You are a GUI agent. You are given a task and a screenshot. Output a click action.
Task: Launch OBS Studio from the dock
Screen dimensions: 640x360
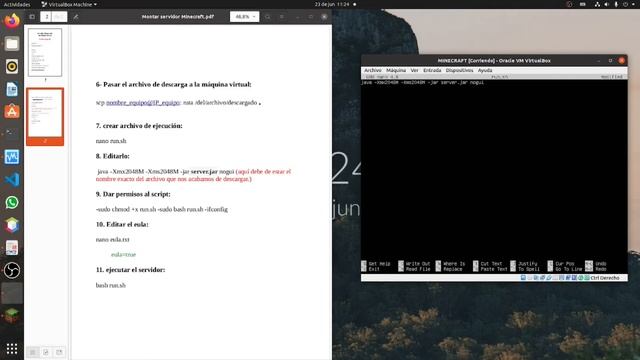[x=12, y=270]
